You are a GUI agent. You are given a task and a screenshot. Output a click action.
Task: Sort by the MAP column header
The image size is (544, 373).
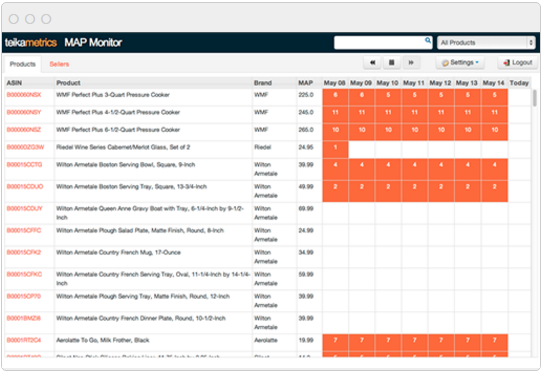point(305,83)
